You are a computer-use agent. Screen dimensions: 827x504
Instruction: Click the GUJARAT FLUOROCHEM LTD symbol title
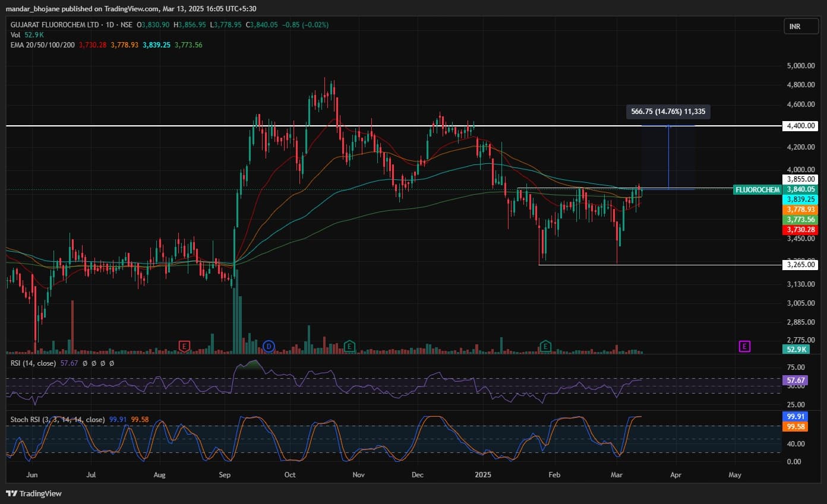coord(55,25)
